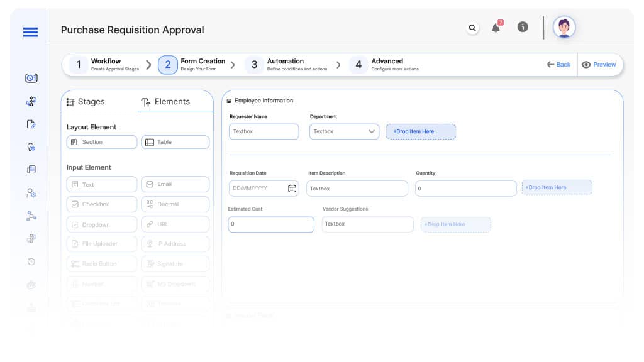
Task: Go to Form Creation step 2
Action: 192,65
